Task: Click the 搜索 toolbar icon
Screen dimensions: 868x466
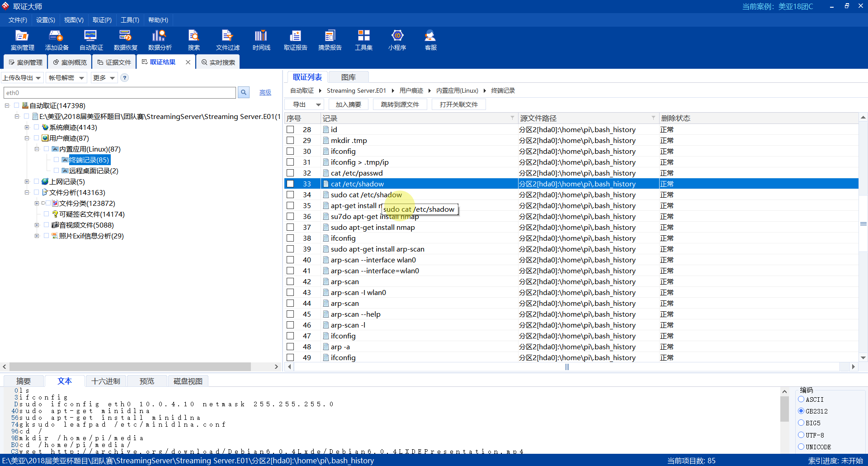Action: click(193, 40)
